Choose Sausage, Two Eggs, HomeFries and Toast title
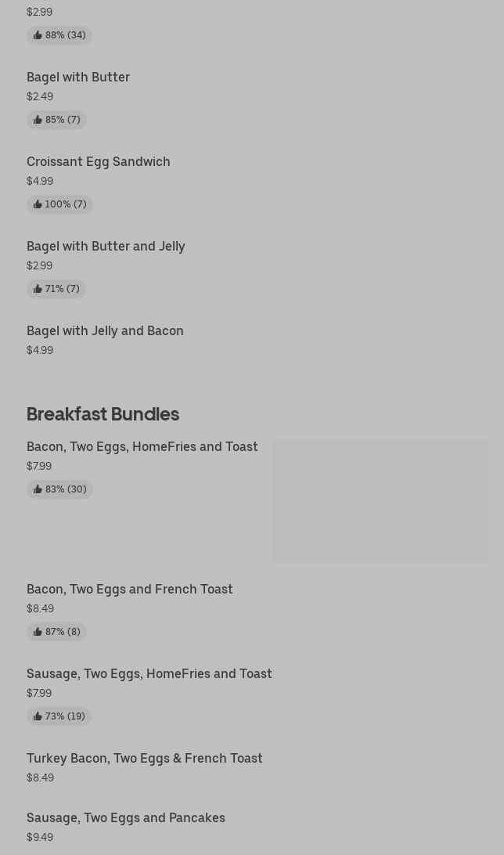This screenshot has width=504, height=855. [x=149, y=673]
